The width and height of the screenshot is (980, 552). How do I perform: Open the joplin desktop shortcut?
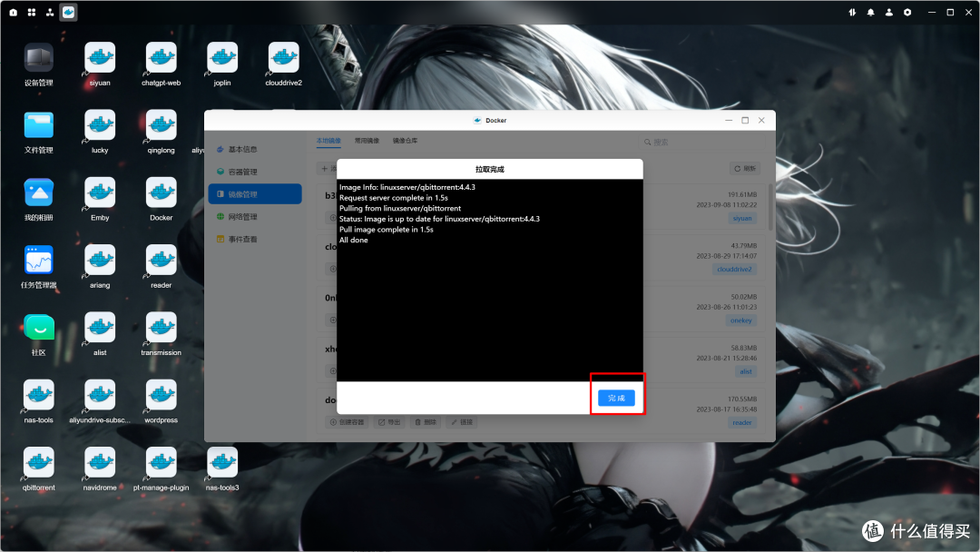(x=222, y=64)
